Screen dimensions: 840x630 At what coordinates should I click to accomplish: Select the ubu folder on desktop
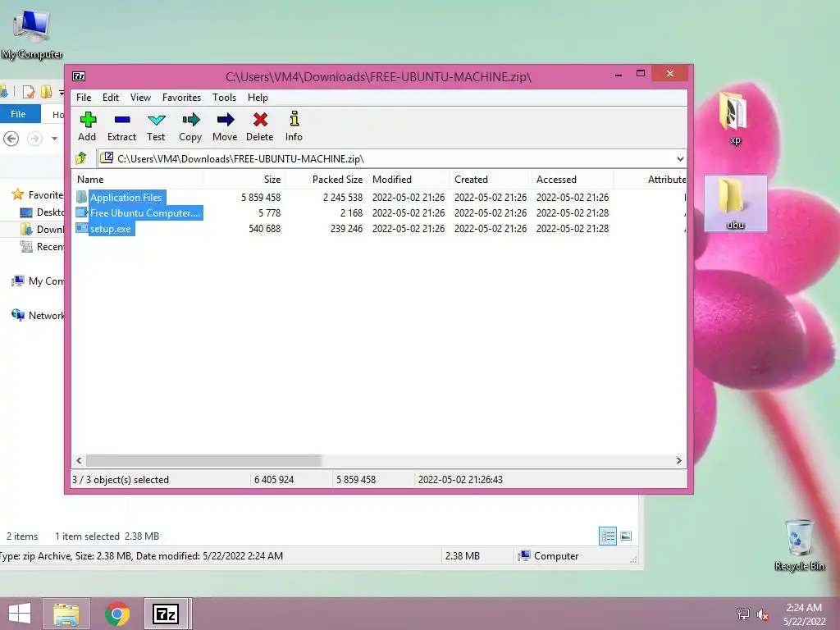coord(735,203)
